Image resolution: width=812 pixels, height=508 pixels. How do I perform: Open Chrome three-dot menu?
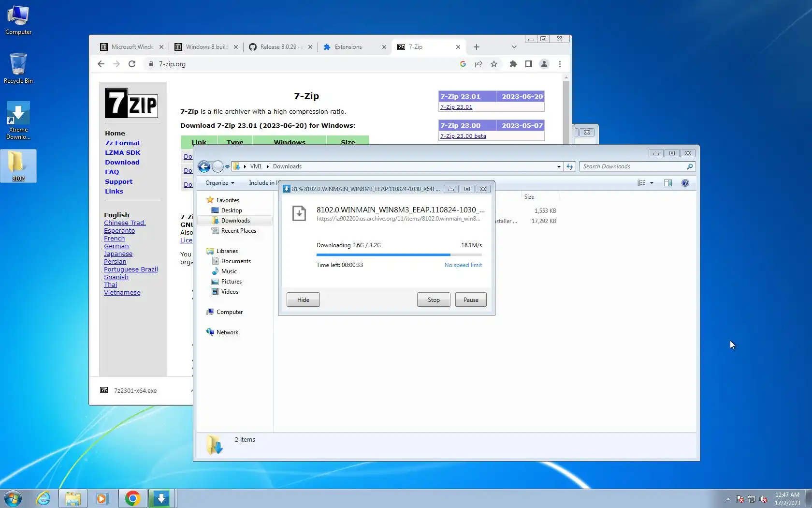pos(560,64)
